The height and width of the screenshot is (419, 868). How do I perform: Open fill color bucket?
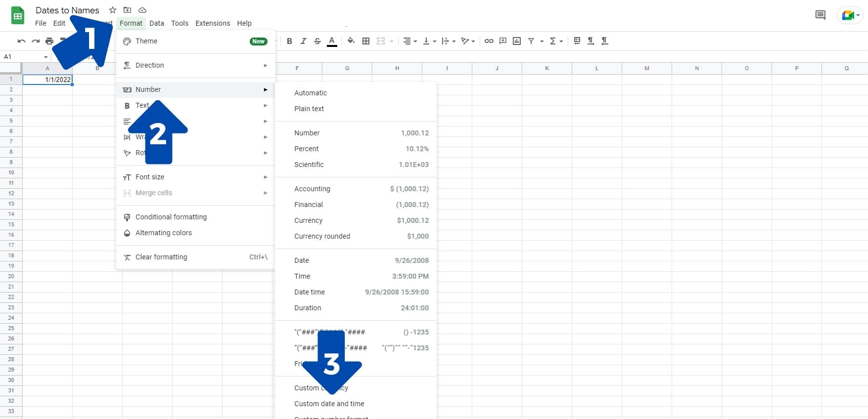(351, 41)
